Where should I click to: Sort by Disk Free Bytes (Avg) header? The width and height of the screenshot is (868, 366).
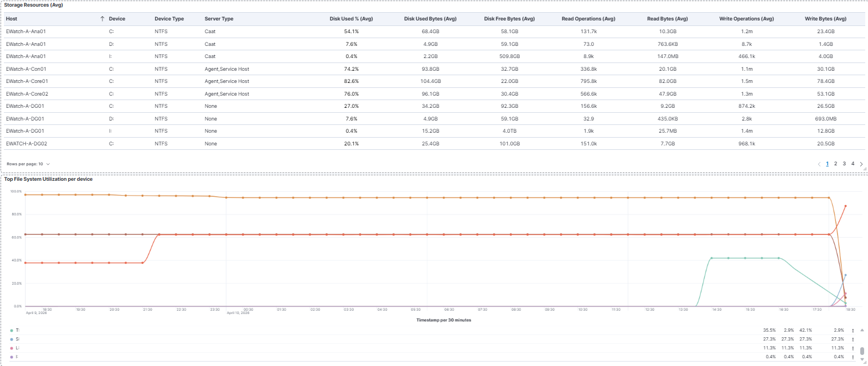point(510,19)
